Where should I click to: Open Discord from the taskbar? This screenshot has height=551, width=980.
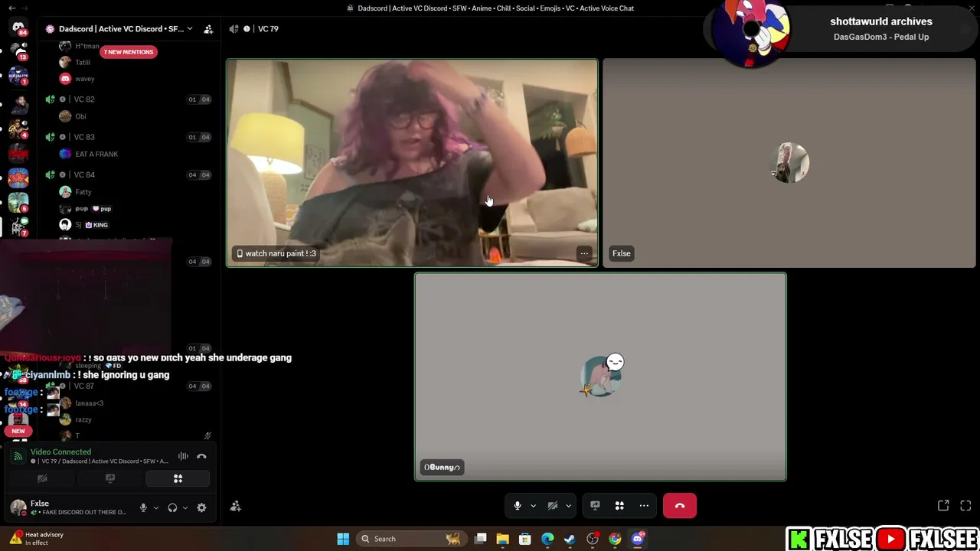tap(638, 539)
